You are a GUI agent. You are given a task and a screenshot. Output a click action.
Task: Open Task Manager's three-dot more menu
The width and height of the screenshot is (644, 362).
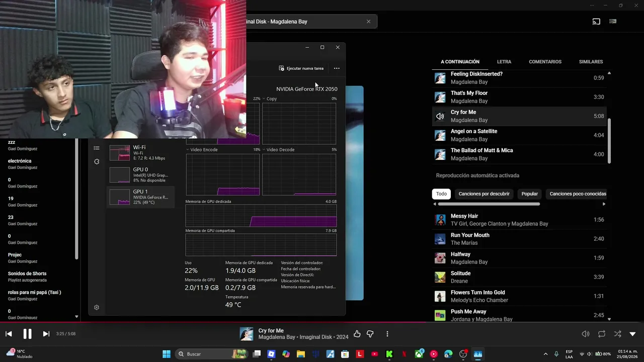click(337, 68)
